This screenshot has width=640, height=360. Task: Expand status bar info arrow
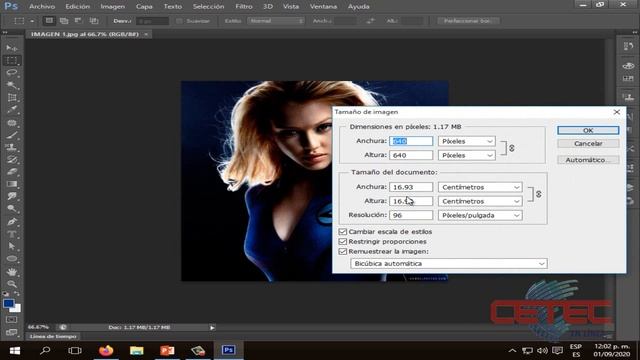click(212, 327)
